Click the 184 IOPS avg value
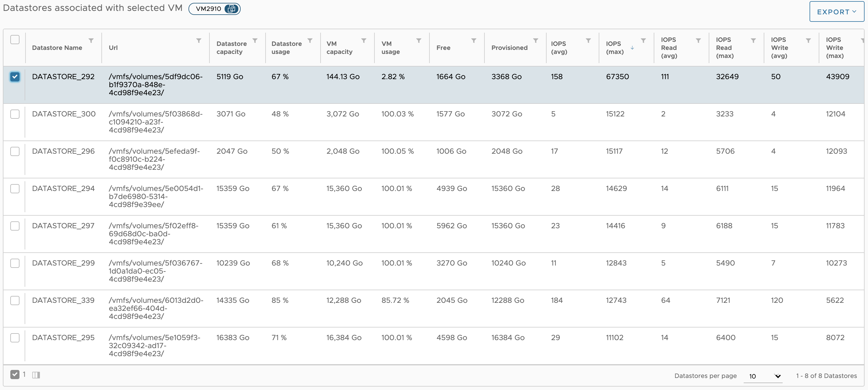This screenshot has width=868, height=390. pyautogui.click(x=557, y=300)
